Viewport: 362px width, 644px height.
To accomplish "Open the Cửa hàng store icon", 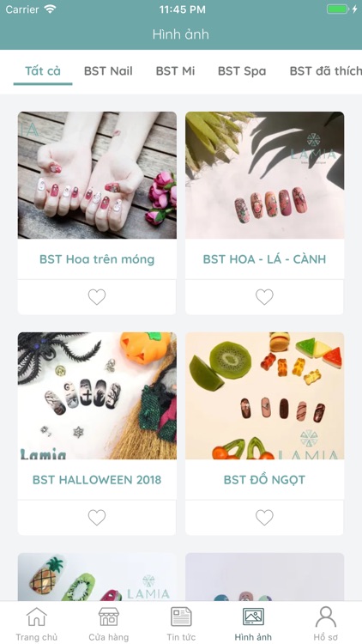I will tap(109, 617).
